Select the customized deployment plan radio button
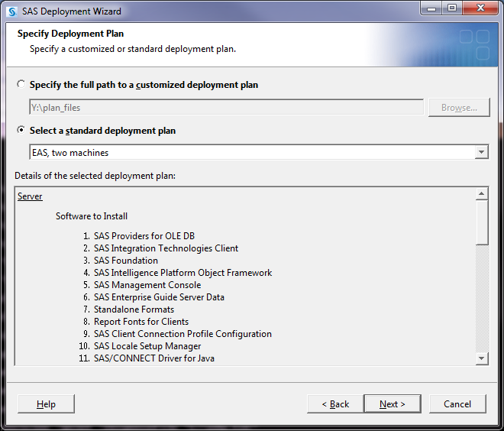The height and width of the screenshot is (431, 504). coord(21,84)
